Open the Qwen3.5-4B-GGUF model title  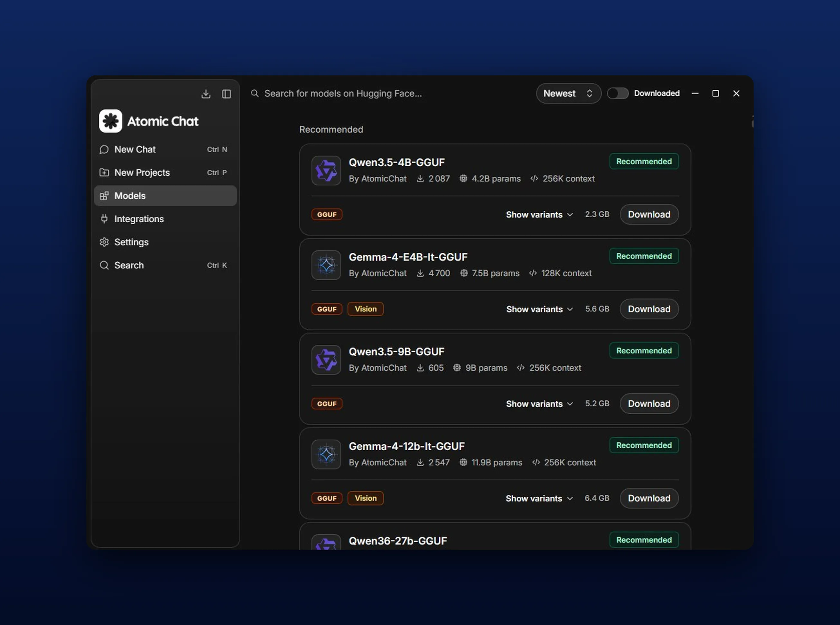click(x=397, y=162)
